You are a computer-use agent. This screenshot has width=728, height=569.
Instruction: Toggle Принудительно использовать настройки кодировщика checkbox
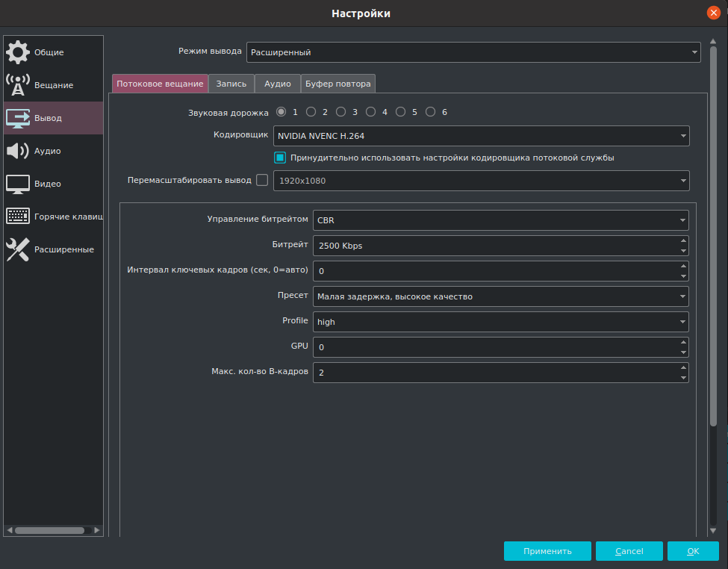[280, 158]
